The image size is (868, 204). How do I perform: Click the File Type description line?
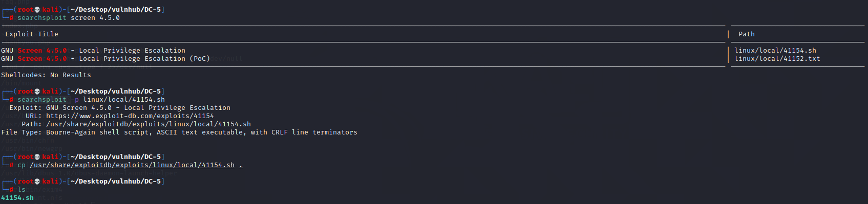coord(179,132)
